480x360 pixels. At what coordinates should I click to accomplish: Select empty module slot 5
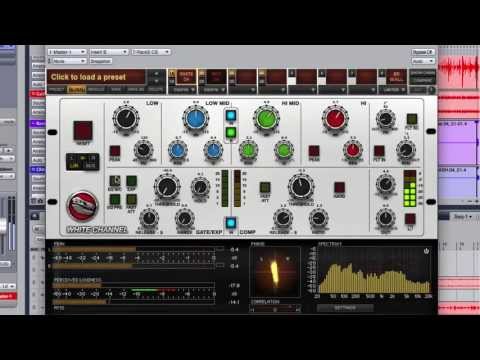click(306, 77)
